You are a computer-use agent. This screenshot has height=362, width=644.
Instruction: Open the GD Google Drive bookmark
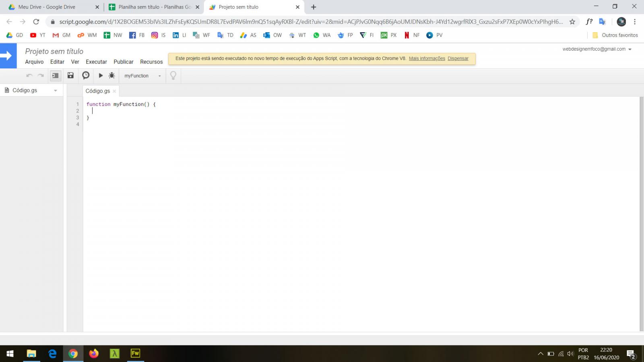[x=14, y=35]
